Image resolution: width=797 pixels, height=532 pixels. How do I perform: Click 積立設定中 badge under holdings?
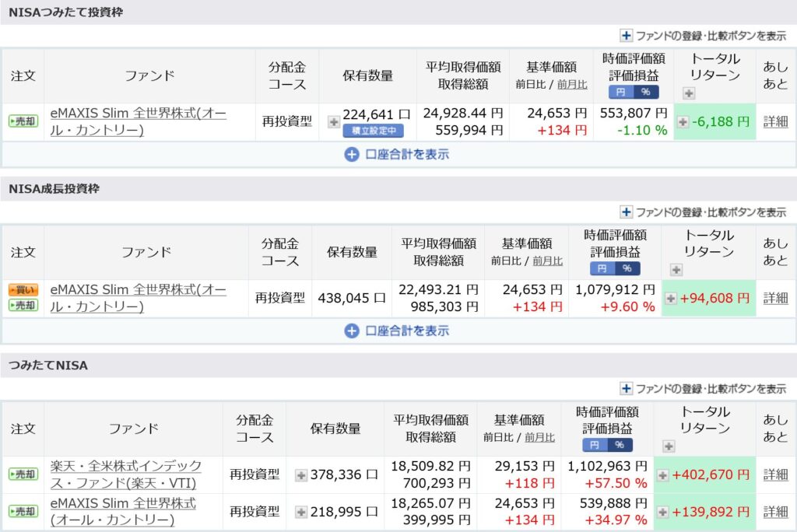coord(374,131)
